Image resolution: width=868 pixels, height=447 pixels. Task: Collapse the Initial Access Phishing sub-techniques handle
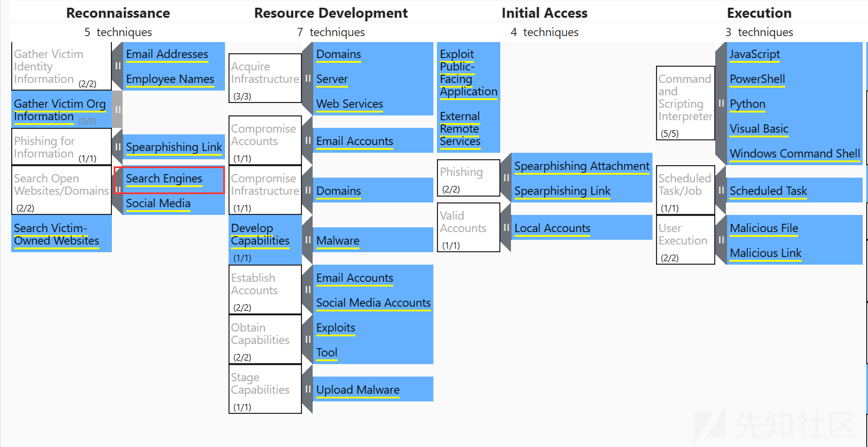pyautogui.click(x=506, y=178)
